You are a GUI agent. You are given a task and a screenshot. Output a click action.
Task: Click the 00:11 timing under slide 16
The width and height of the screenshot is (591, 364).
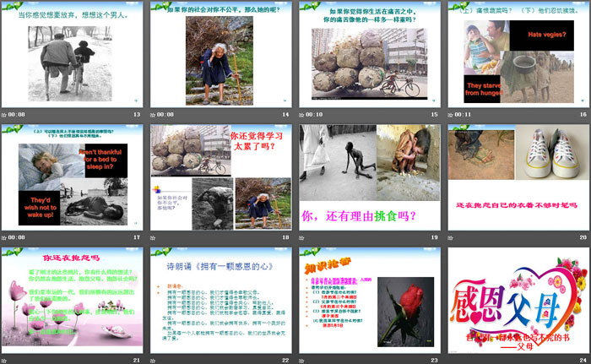point(463,114)
